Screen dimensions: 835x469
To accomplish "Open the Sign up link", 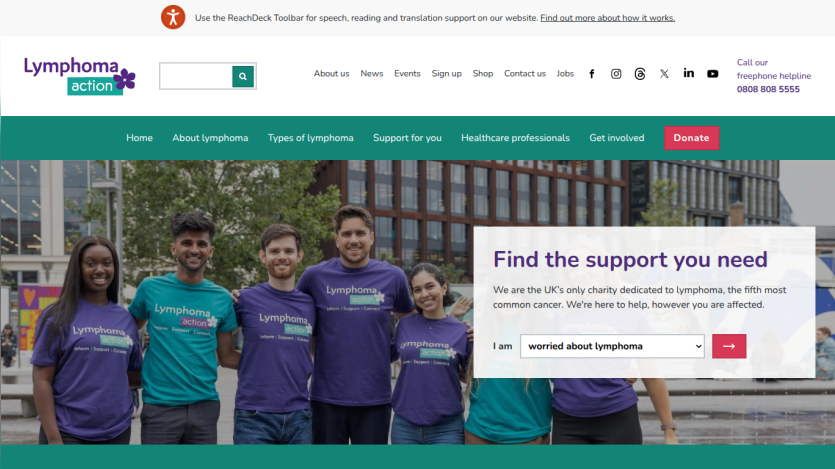I will 446,73.
